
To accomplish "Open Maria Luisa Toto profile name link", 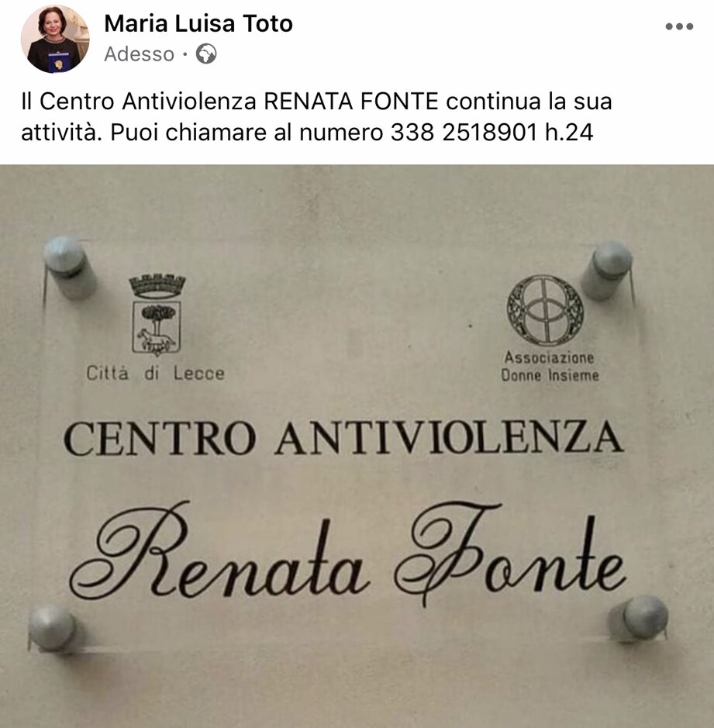I will (x=198, y=24).
